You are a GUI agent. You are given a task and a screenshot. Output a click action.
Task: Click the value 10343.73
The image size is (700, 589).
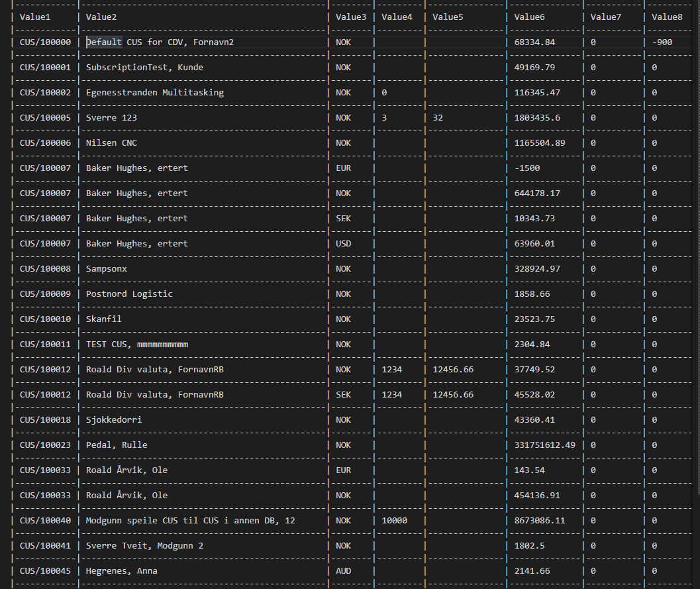(535, 219)
